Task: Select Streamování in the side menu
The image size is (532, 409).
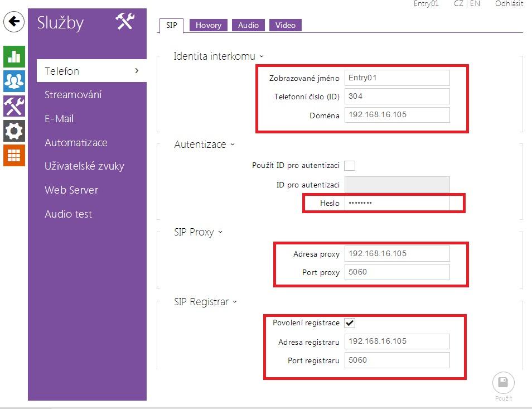Action: tap(73, 95)
